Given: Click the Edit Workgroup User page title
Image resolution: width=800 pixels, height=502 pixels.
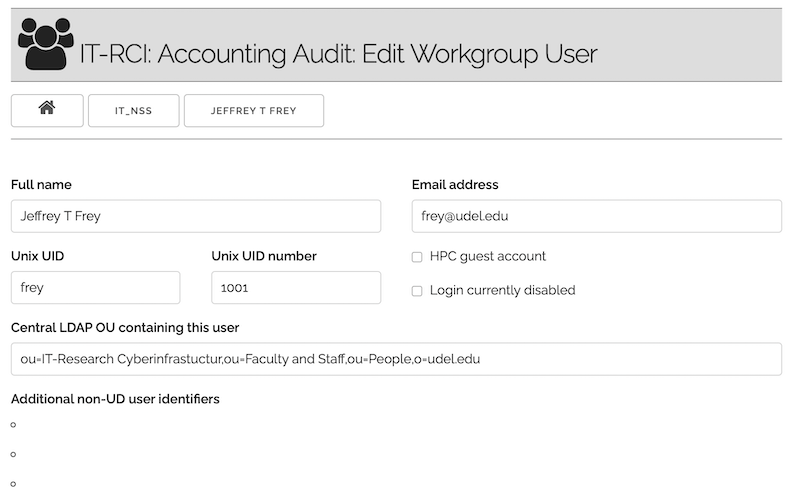Looking at the screenshot, I should (338, 53).
